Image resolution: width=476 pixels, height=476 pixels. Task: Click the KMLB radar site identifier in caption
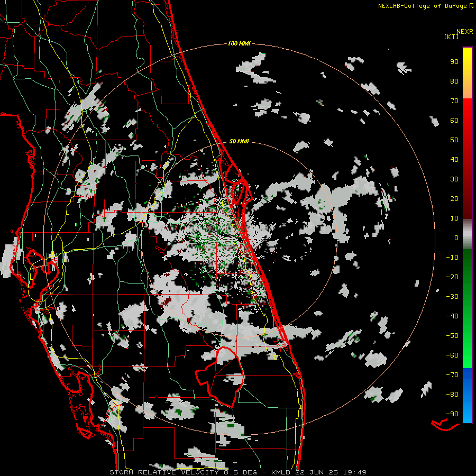point(281,472)
